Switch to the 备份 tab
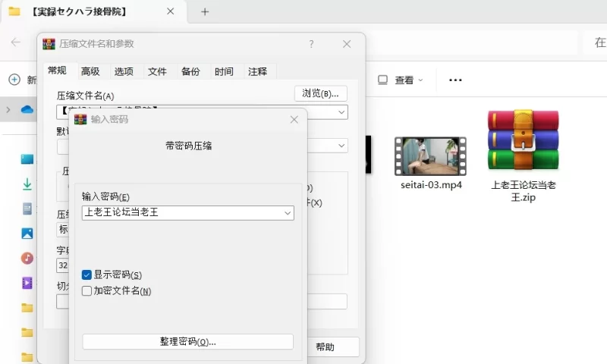 pos(190,71)
